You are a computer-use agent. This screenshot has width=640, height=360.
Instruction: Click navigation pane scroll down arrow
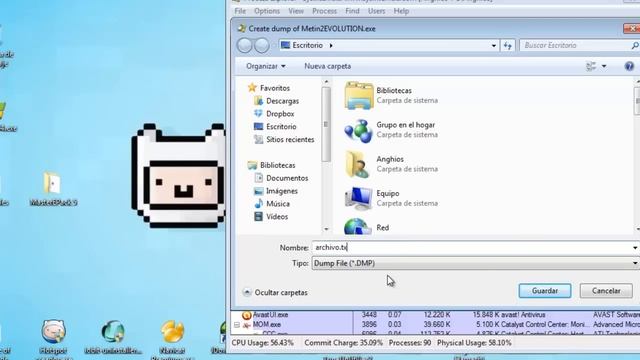click(x=326, y=229)
